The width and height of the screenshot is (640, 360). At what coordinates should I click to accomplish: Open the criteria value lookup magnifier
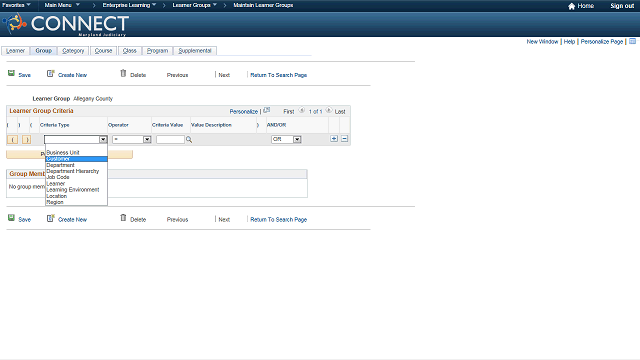tap(189, 140)
